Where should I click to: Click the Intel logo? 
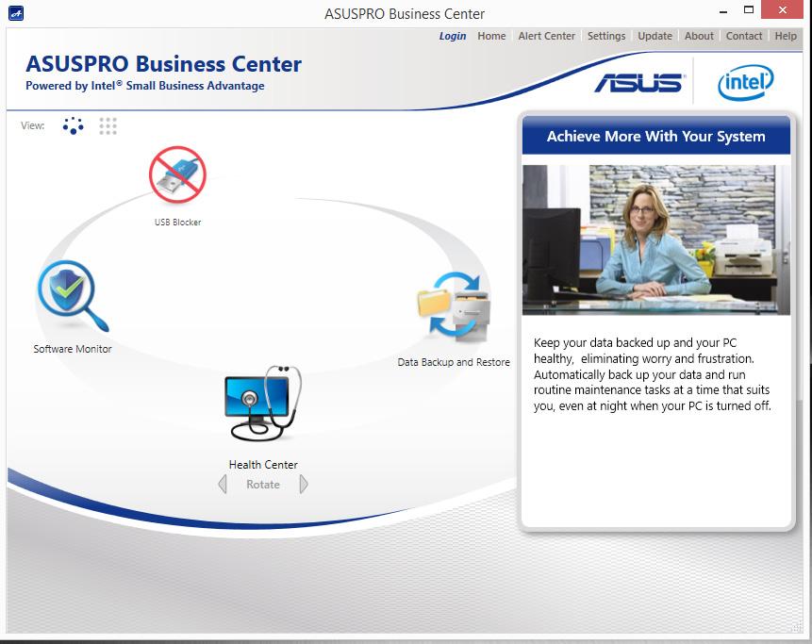(x=746, y=82)
